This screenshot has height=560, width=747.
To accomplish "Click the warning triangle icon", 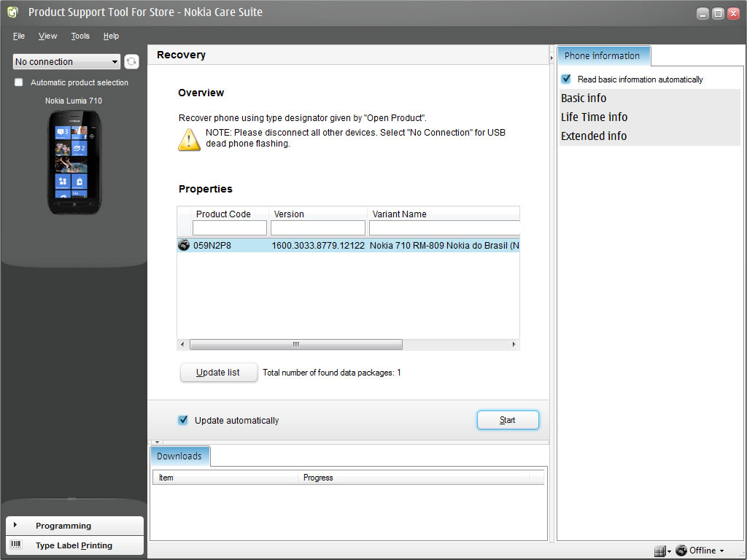I will coord(189,139).
